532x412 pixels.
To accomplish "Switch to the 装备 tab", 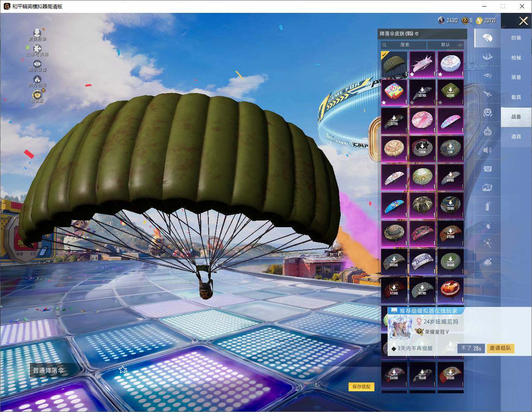I will click(516, 77).
